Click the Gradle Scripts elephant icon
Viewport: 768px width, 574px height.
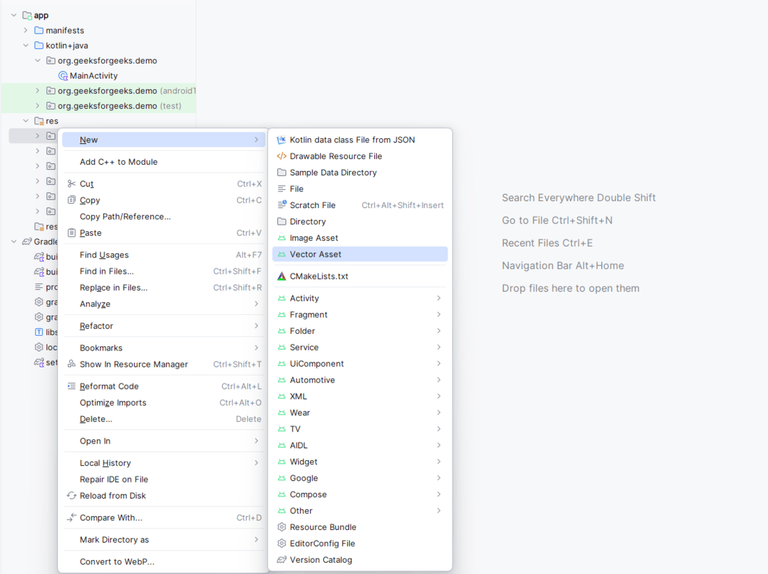(x=27, y=241)
